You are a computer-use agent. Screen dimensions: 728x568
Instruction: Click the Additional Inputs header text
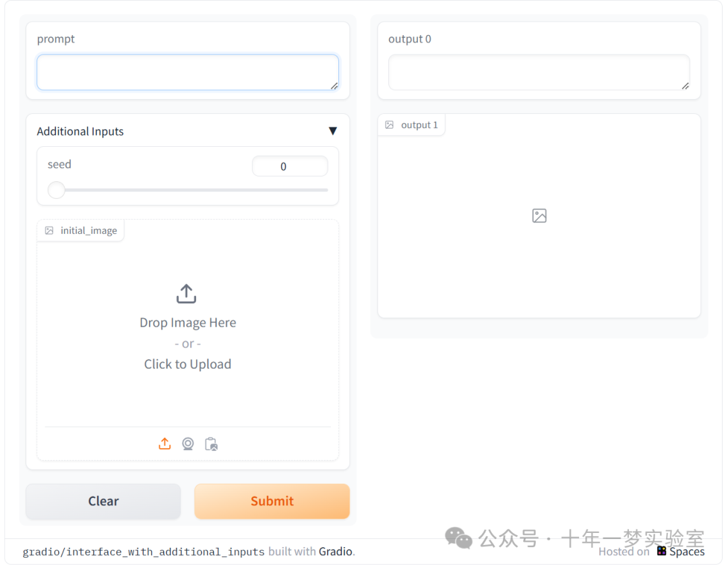point(80,131)
